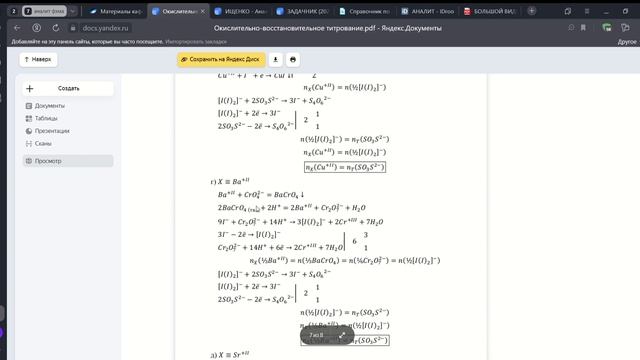640x360 pixels.
Task: Switch to АНАЛИТ - IDroo tab
Action: click(x=428, y=11)
